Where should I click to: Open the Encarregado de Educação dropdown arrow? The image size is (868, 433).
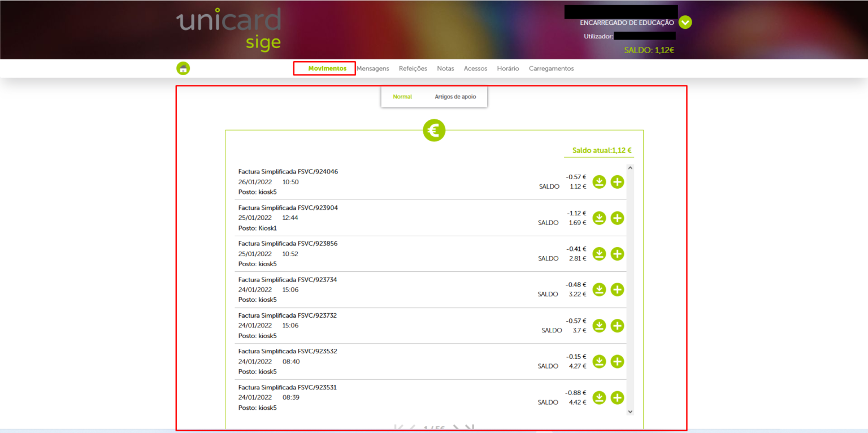click(685, 23)
